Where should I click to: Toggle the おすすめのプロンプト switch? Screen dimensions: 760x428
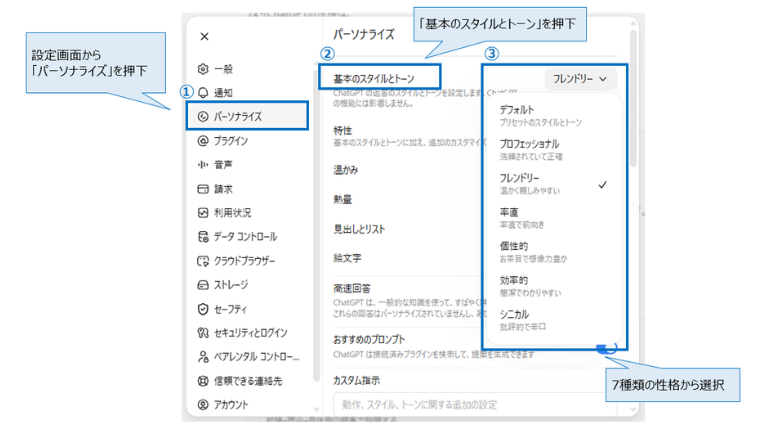point(607,348)
